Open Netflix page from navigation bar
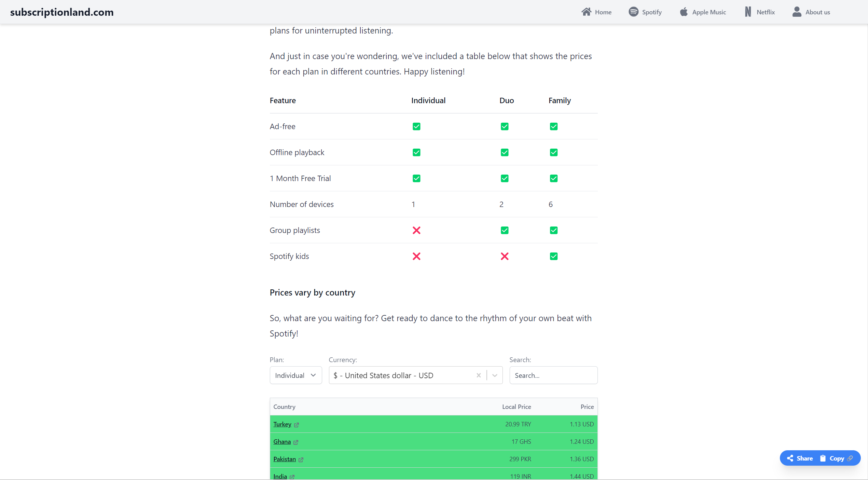This screenshot has height=480, width=868. point(760,12)
